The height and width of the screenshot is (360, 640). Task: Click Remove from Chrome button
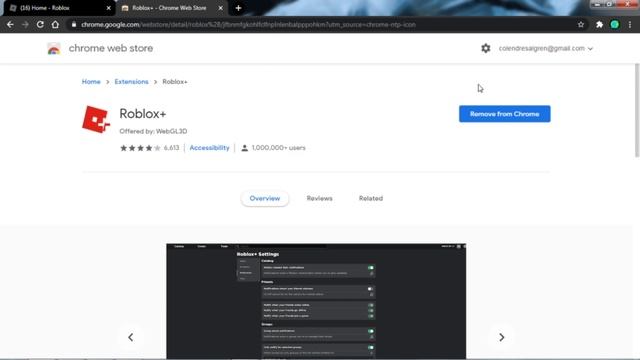point(504,114)
